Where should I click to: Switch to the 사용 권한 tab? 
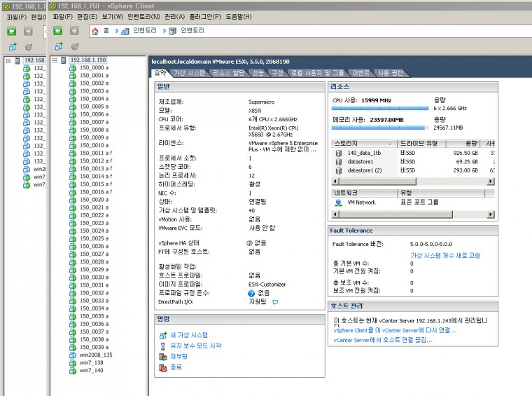pos(390,73)
